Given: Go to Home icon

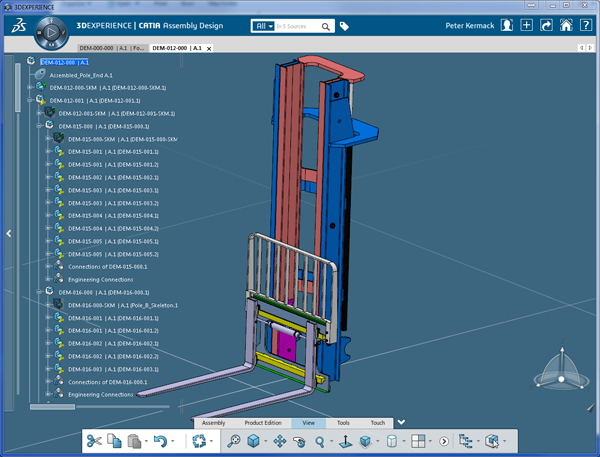Looking at the screenshot, I should [x=566, y=25].
